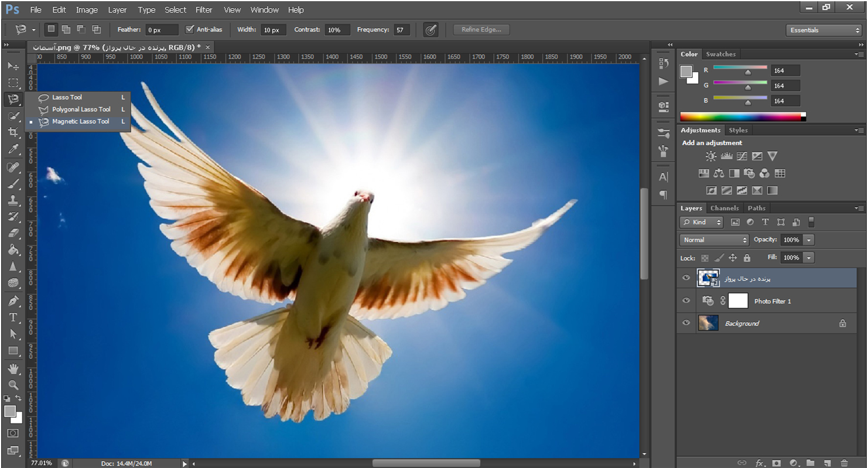Screen dimensions: 868x468
Task: Hide the Background layer eye
Action: (x=686, y=323)
